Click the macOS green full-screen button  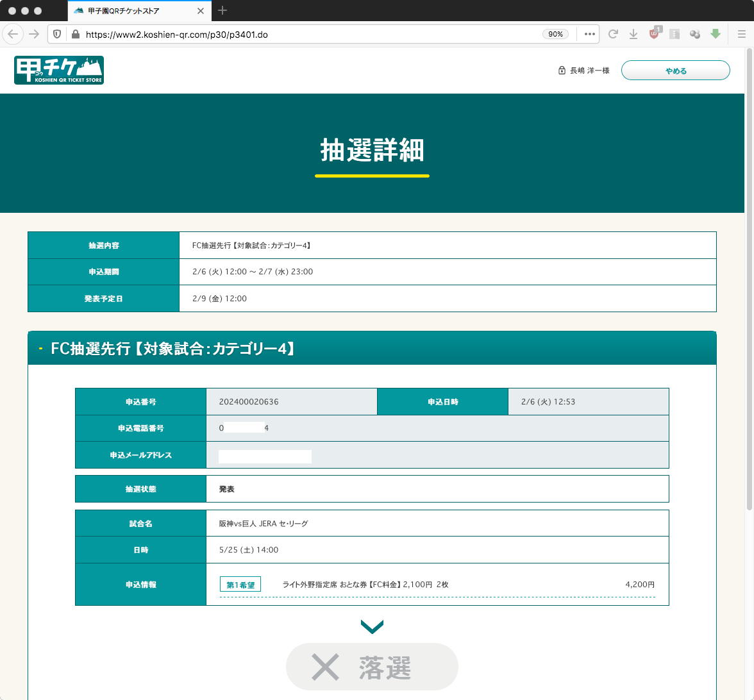click(38, 10)
